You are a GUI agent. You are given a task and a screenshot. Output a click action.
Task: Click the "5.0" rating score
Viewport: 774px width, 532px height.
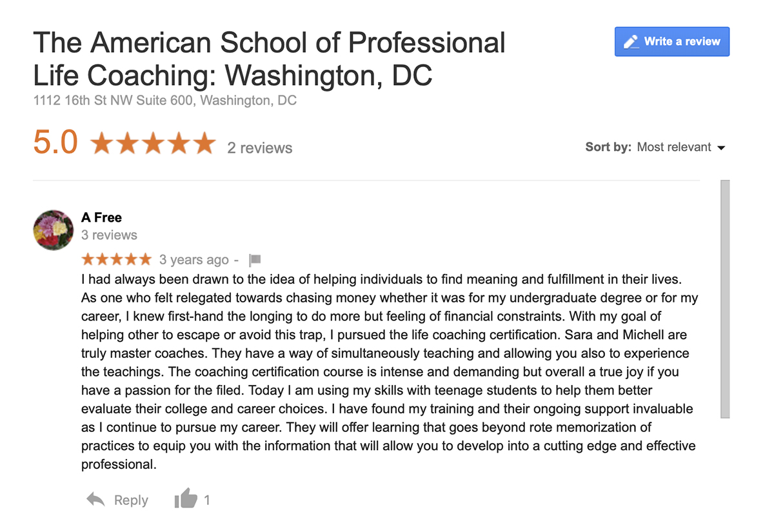[55, 143]
